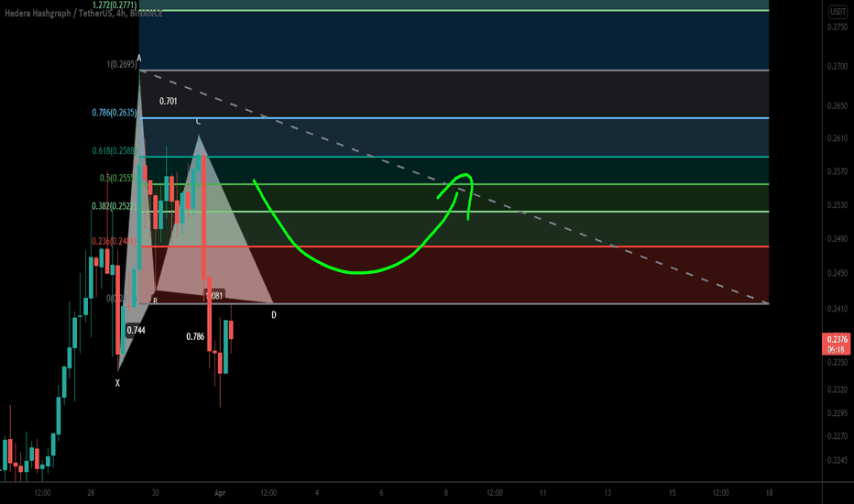This screenshot has width=854, height=504.
Task: Select the pattern point label C
Action: coord(198,122)
